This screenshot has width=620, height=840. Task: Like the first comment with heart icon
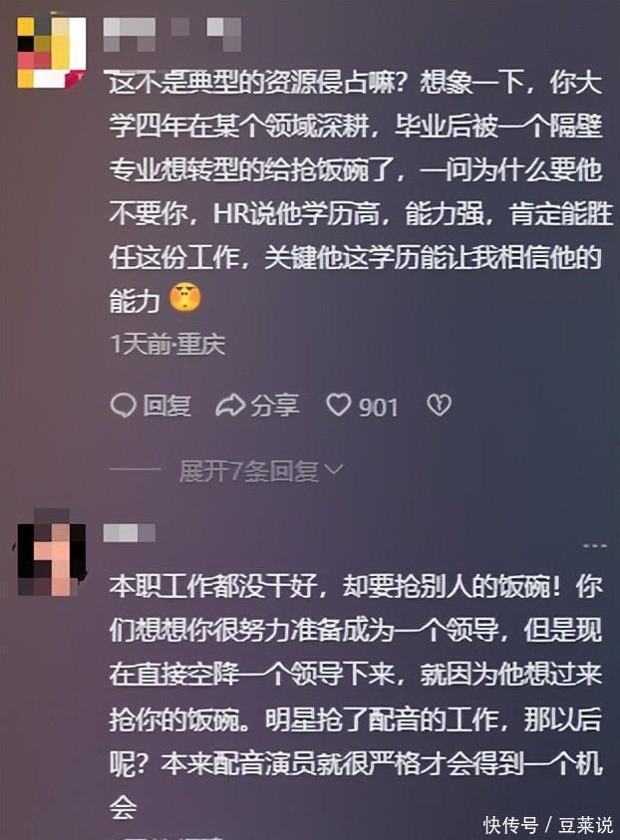coord(339,405)
